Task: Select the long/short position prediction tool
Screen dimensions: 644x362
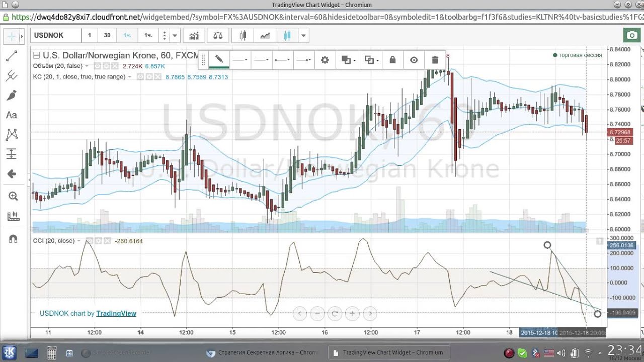Action: click(x=11, y=154)
